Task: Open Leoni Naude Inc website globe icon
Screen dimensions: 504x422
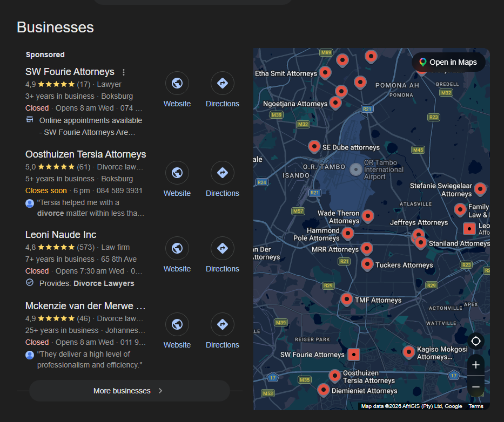Action: pyautogui.click(x=177, y=248)
